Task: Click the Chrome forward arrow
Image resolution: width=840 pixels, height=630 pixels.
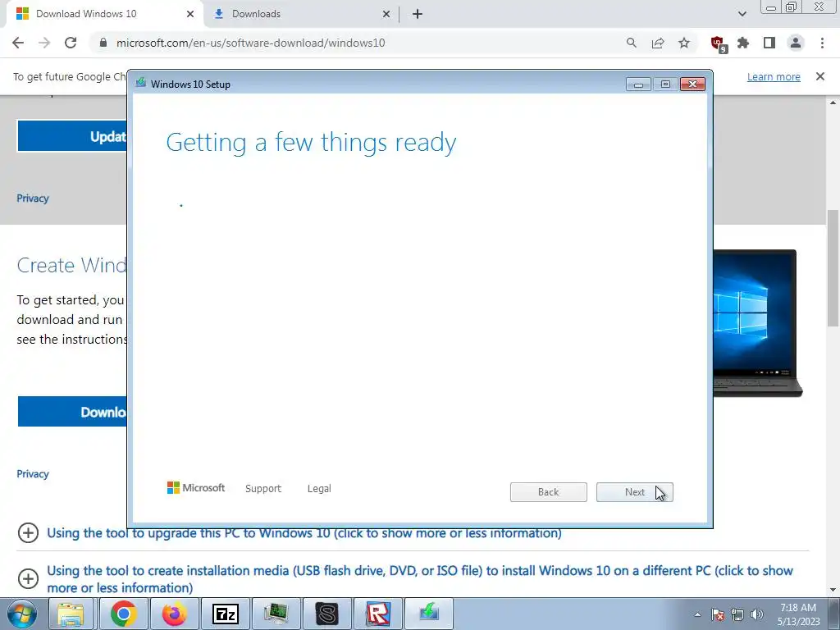Action: click(44, 43)
